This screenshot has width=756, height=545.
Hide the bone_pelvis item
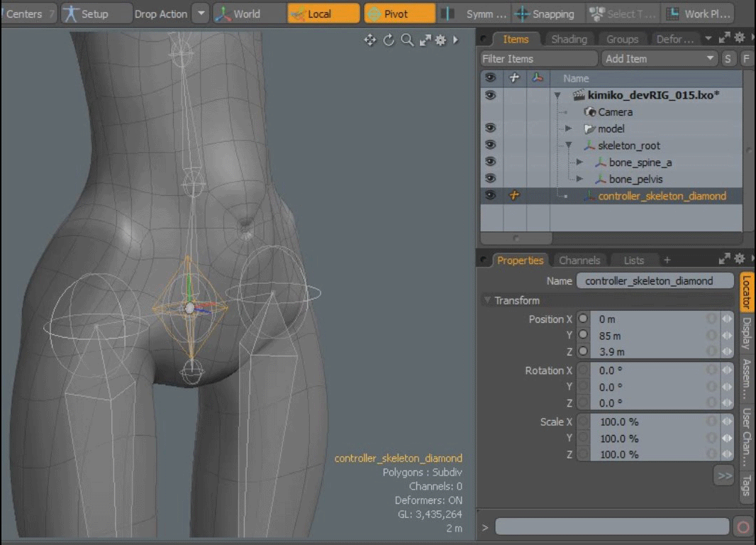coord(491,178)
